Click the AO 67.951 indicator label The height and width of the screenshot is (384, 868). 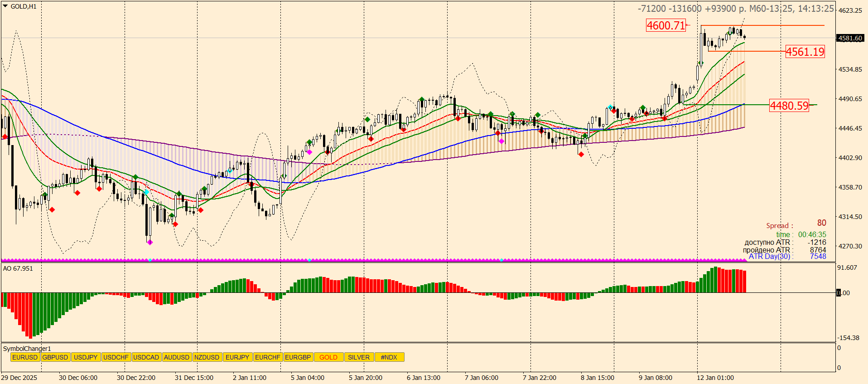tap(18, 268)
